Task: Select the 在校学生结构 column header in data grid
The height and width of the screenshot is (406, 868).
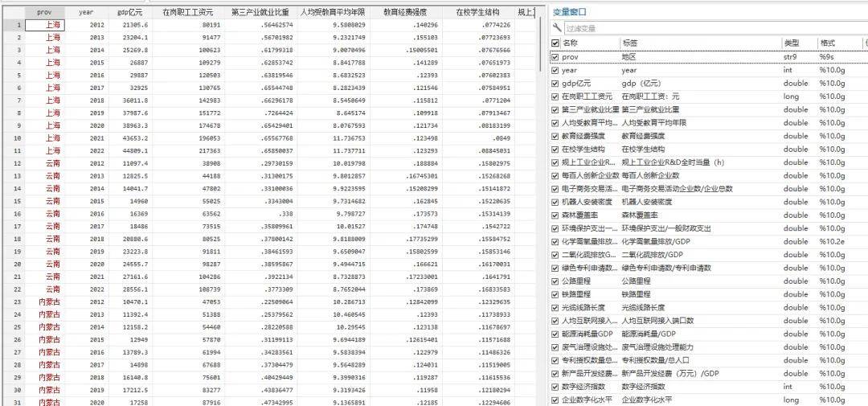Action: tap(478, 11)
